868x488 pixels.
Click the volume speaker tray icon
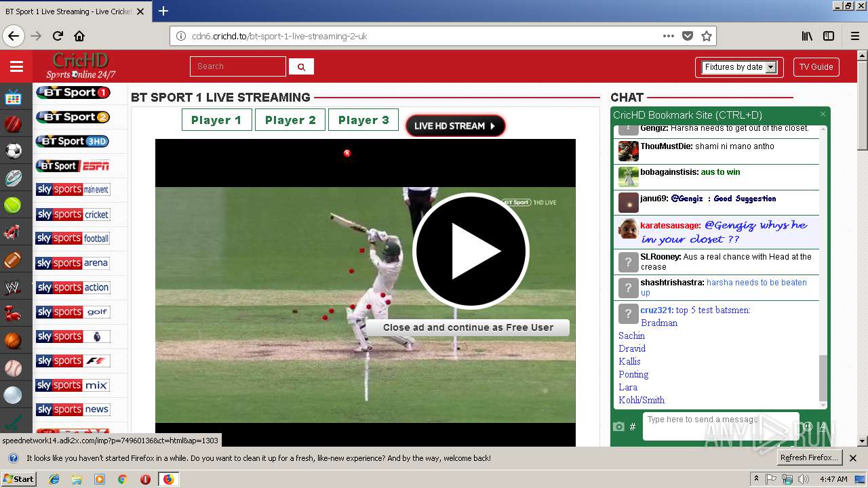click(803, 479)
